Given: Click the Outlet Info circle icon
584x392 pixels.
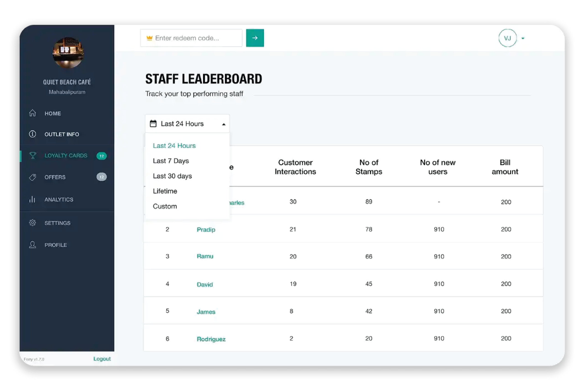Looking at the screenshot, I should coord(32,134).
